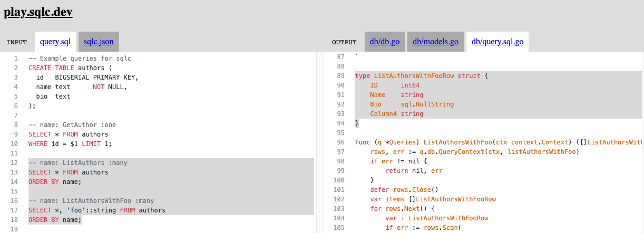Switch to the db/models.go output tab

tap(435, 42)
